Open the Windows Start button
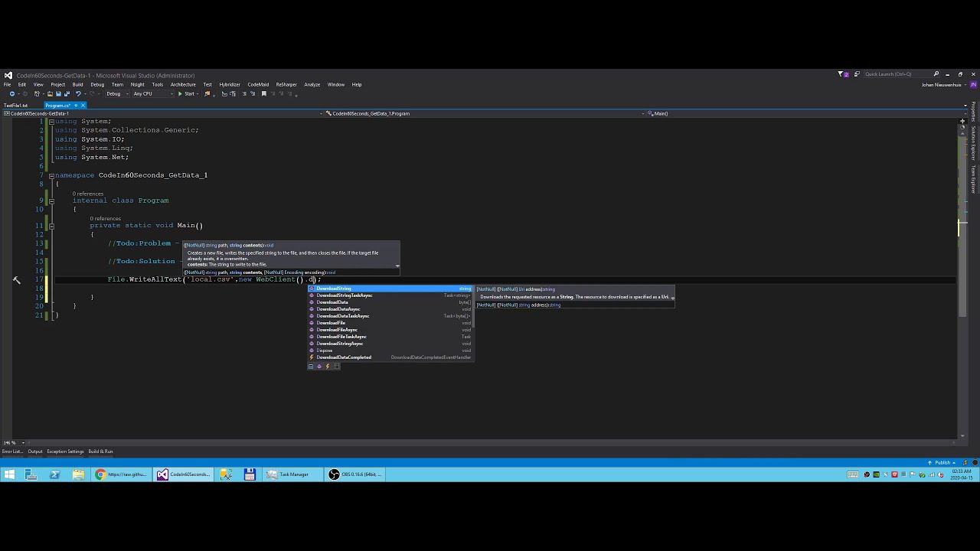Image resolution: width=980 pixels, height=551 pixels. coord(9,474)
